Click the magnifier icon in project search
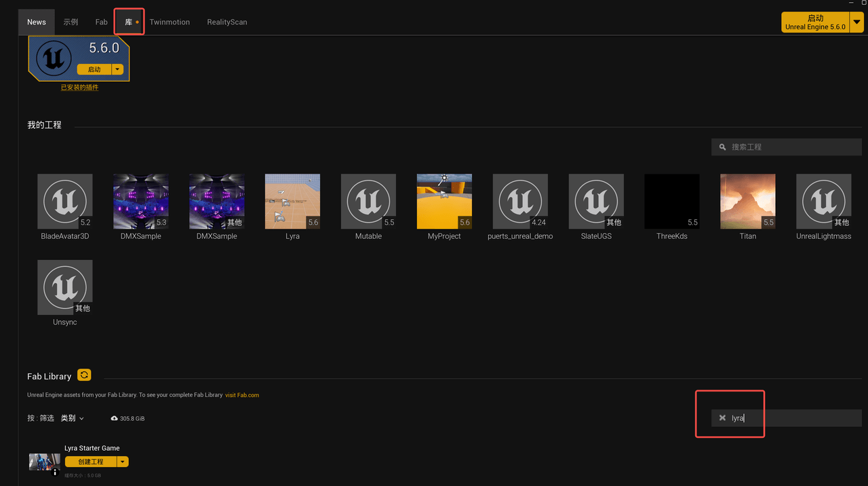 (x=722, y=147)
